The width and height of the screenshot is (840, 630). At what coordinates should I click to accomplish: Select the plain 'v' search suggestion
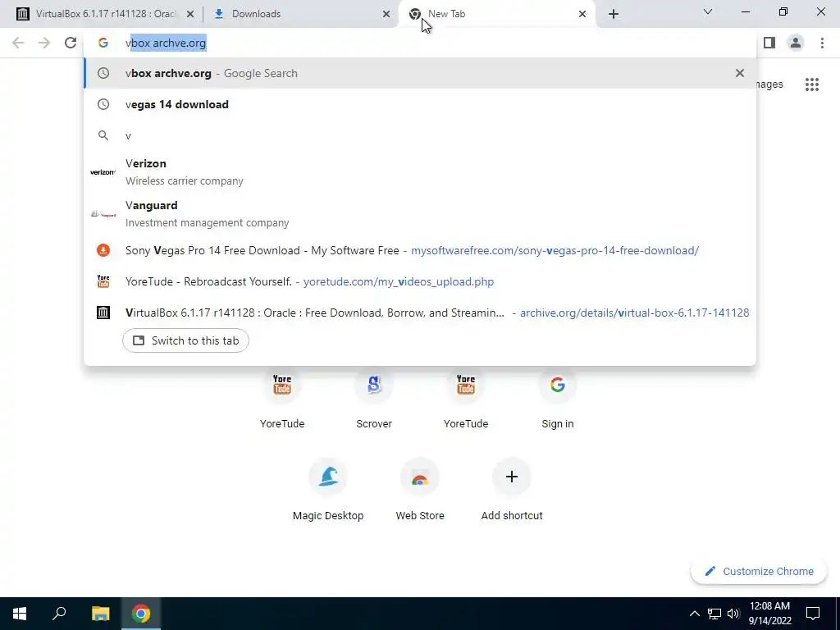(x=420, y=135)
